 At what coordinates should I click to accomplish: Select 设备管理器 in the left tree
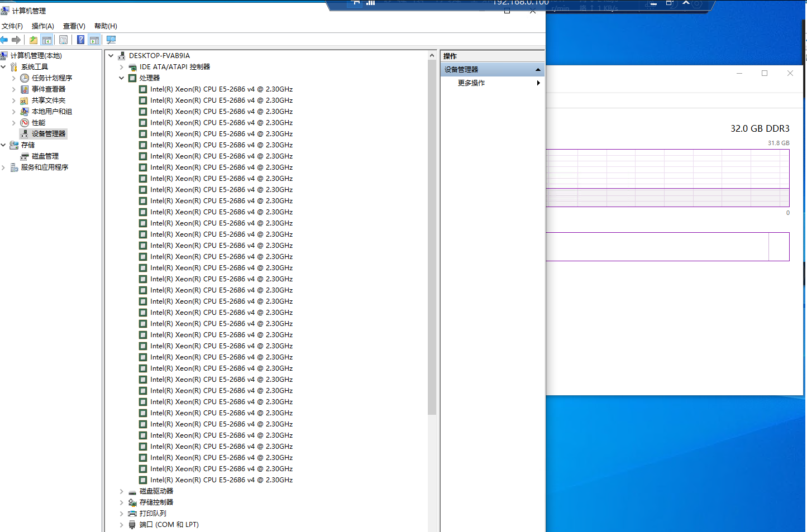(x=49, y=134)
